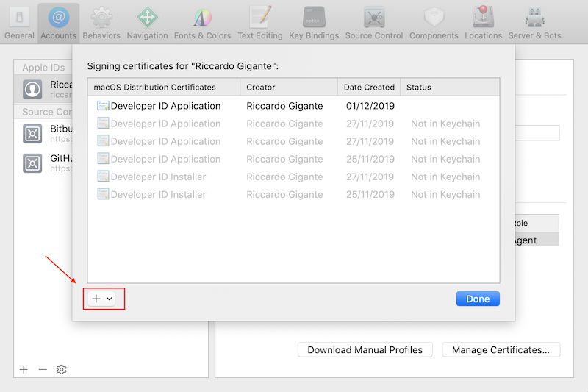Select the Accounts tab
The height and width of the screenshot is (392, 588).
tap(58, 22)
